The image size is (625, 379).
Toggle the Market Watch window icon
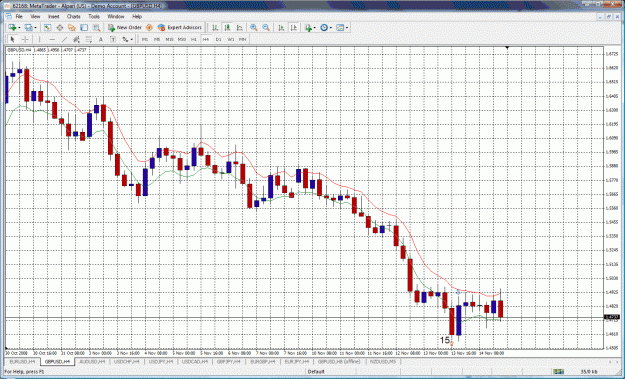click(47, 27)
